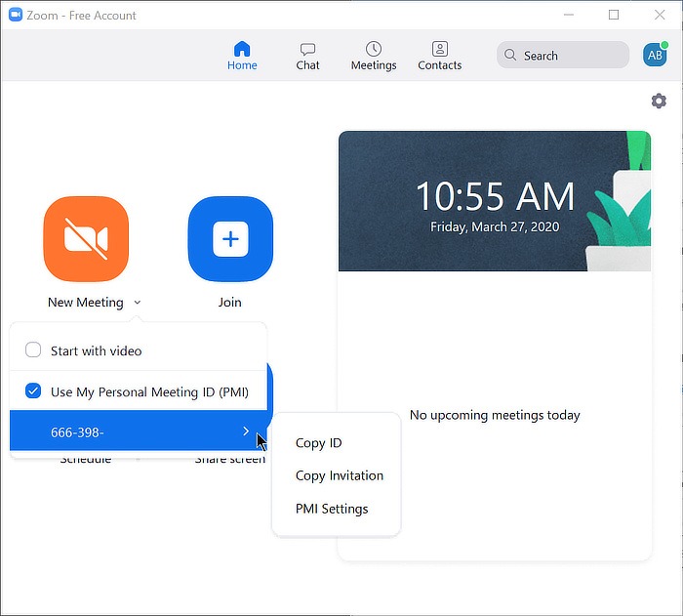
Task: Click the Zoom logo in title bar
Action: (x=16, y=15)
